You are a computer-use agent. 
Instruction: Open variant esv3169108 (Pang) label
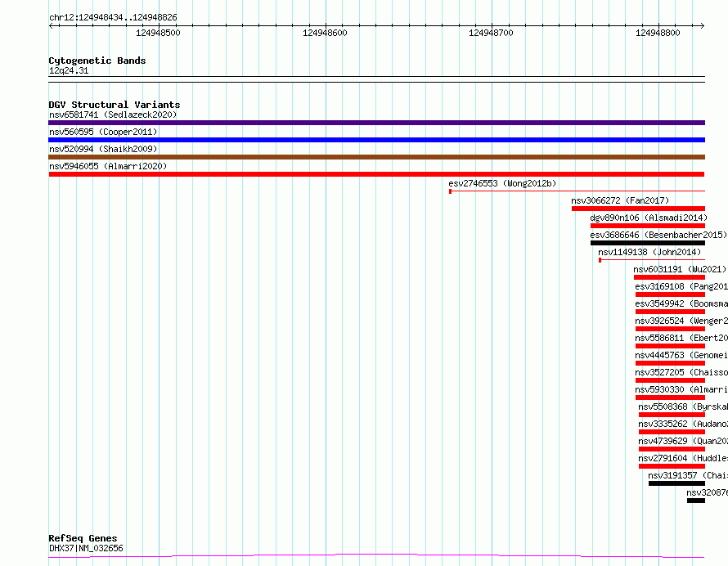click(x=681, y=286)
